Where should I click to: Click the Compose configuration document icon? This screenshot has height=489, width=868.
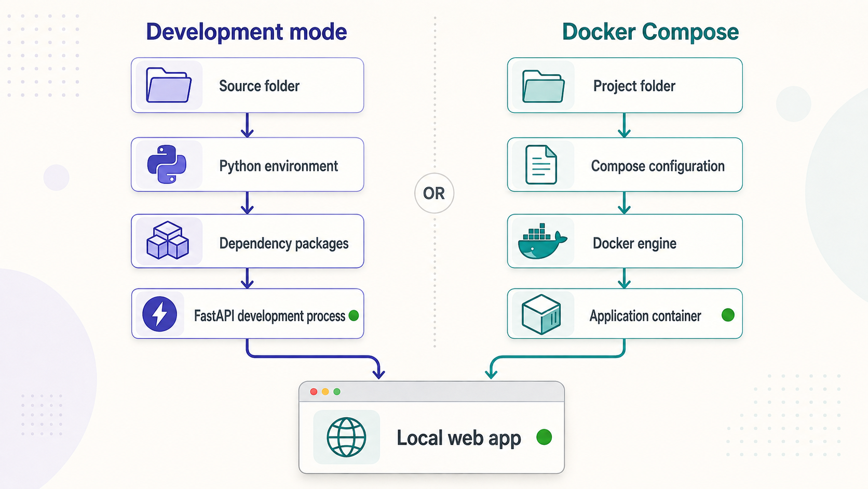tap(541, 165)
